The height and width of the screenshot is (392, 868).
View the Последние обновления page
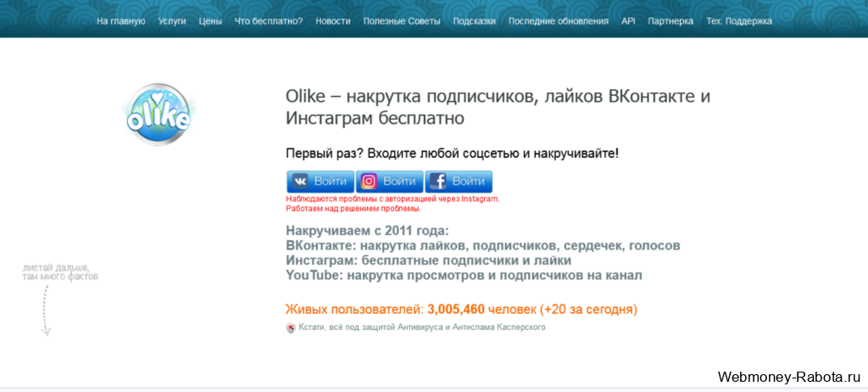tap(559, 21)
